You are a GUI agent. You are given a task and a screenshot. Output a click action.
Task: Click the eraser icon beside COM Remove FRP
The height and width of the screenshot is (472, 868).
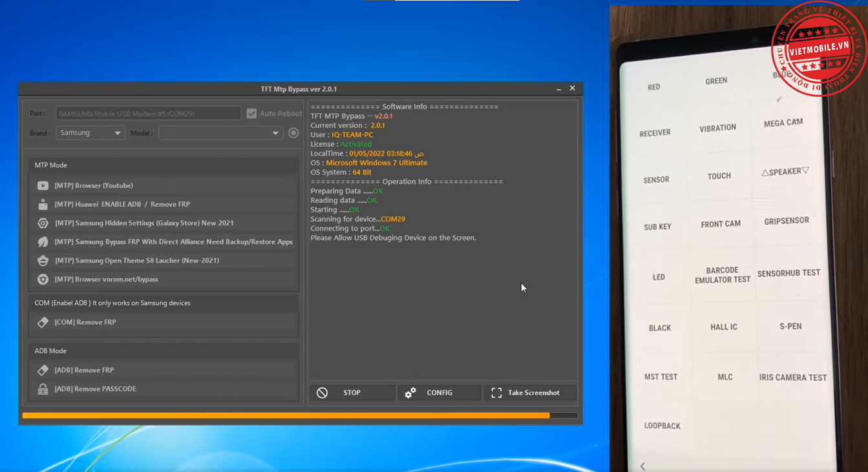click(43, 322)
